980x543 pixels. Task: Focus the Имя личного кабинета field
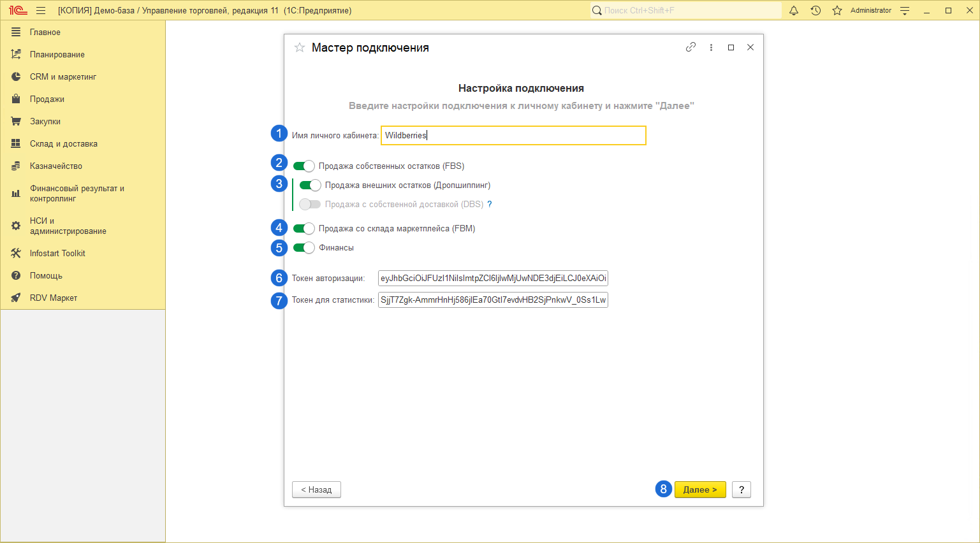pyautogui.click(x=513, y=135)
